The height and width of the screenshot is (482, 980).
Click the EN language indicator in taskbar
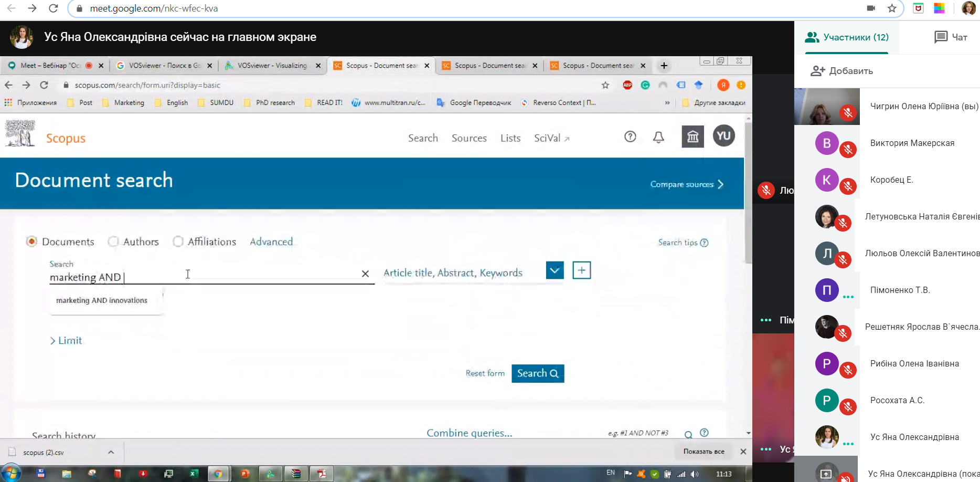coord(611,473)
